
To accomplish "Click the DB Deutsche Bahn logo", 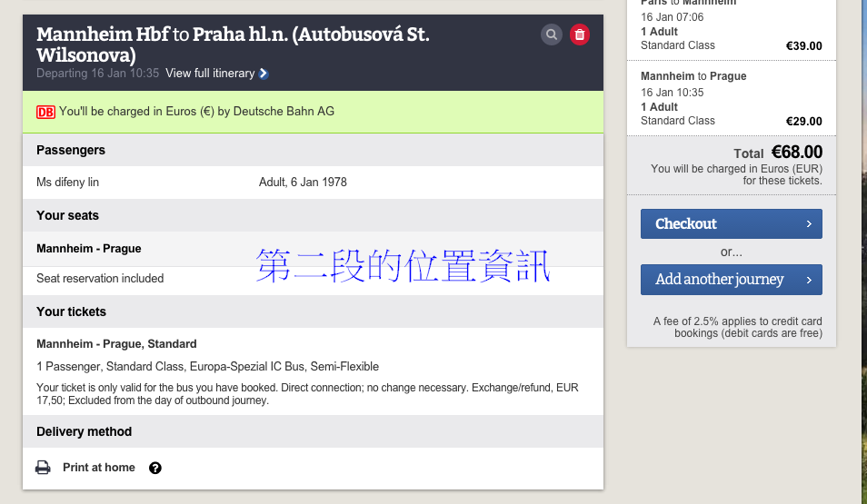I will [45, 113].
